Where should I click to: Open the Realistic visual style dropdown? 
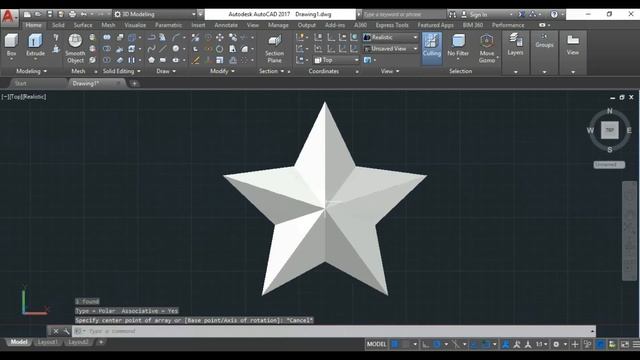(391, 37)
